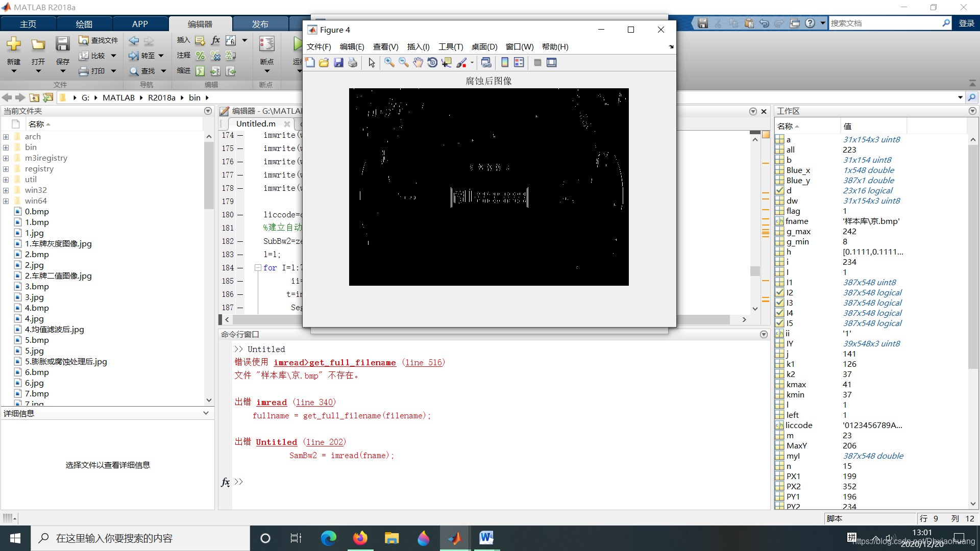Open the brush color dropdown arrow
The height and width of the screenshot is (551, 980).
(472, 63)
